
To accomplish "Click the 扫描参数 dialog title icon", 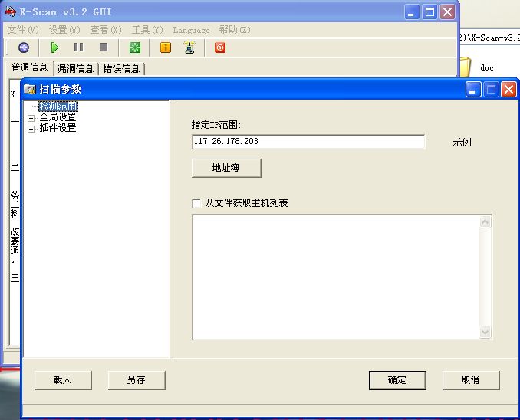I will coord(30,89).
